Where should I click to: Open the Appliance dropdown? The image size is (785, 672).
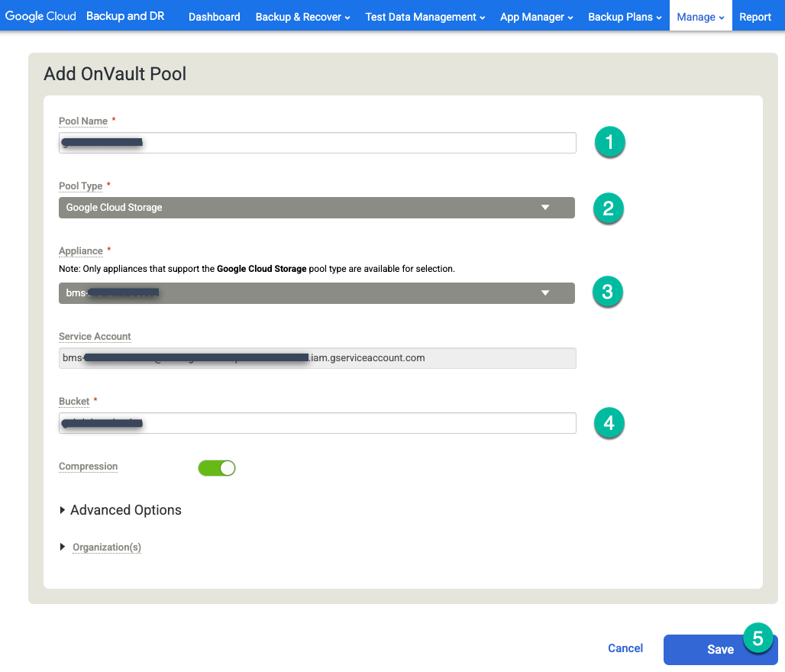pyautogui.click(x=316, y=292)
